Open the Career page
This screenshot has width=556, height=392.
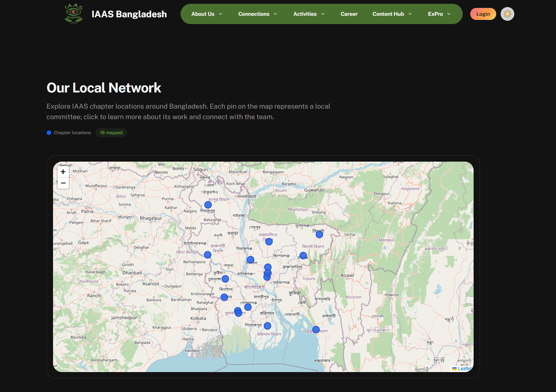pyautogui.click(x=349, y=14)
